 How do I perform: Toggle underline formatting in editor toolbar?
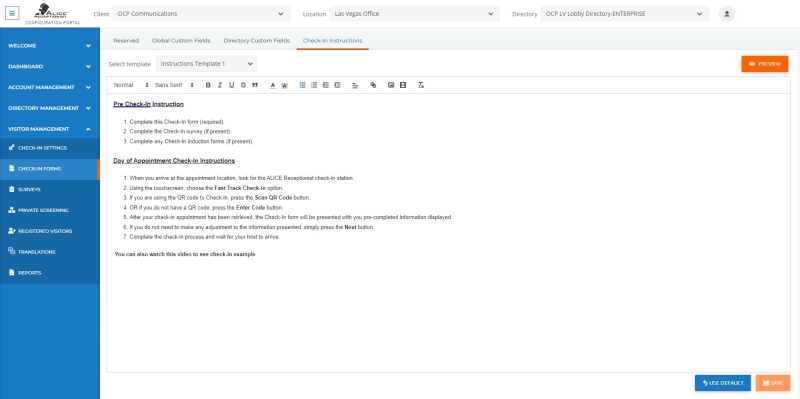pos(232,85)
